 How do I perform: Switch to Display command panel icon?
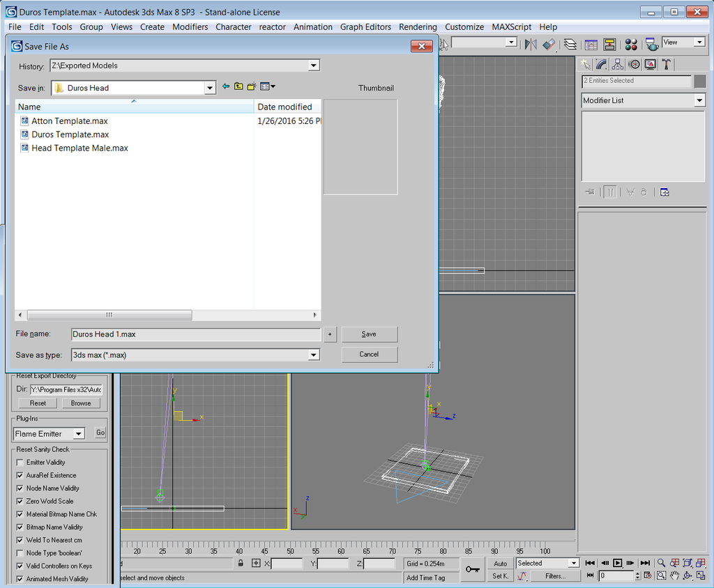(651, 65)
